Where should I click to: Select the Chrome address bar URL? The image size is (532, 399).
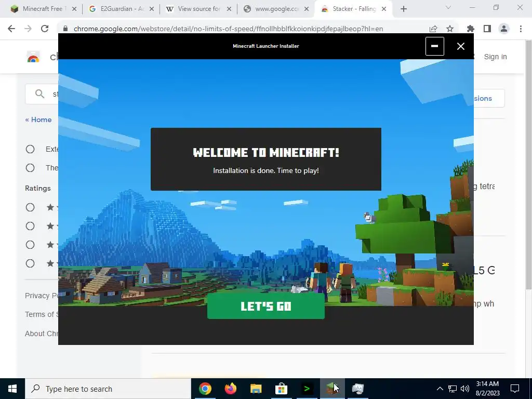(x=228, y=29)
